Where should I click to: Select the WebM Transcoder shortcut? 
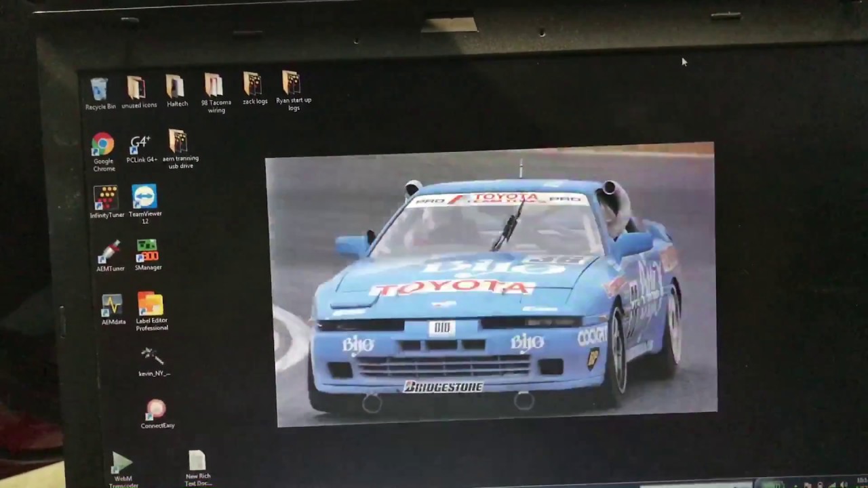(123, 470)
